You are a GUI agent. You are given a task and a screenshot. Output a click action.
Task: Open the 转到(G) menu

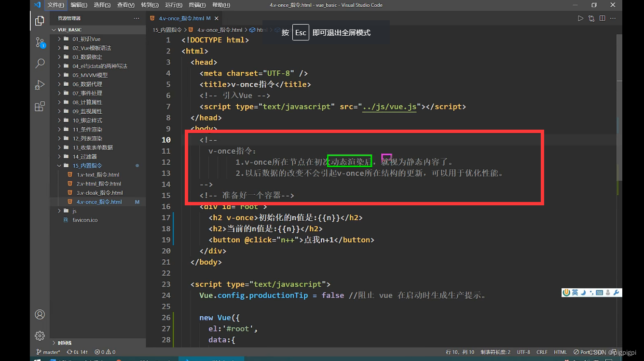tap(150, 5)
